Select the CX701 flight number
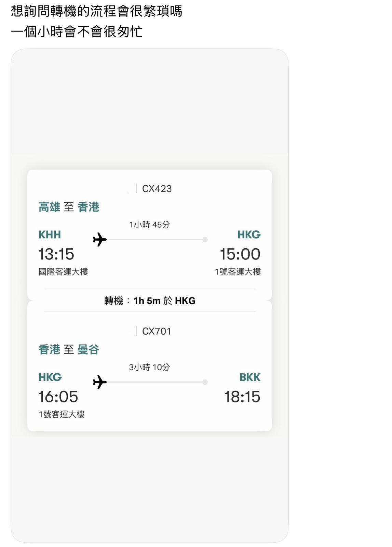 pos(157,331)
